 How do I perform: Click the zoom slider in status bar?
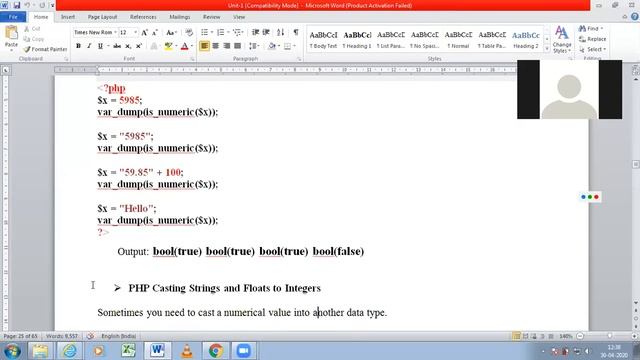tap(609, 336)
